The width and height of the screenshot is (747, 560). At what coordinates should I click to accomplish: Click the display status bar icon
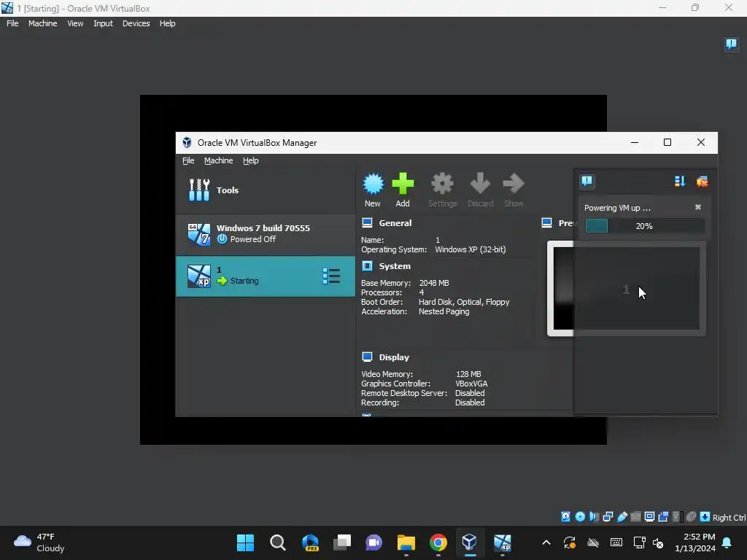[649, 517]
